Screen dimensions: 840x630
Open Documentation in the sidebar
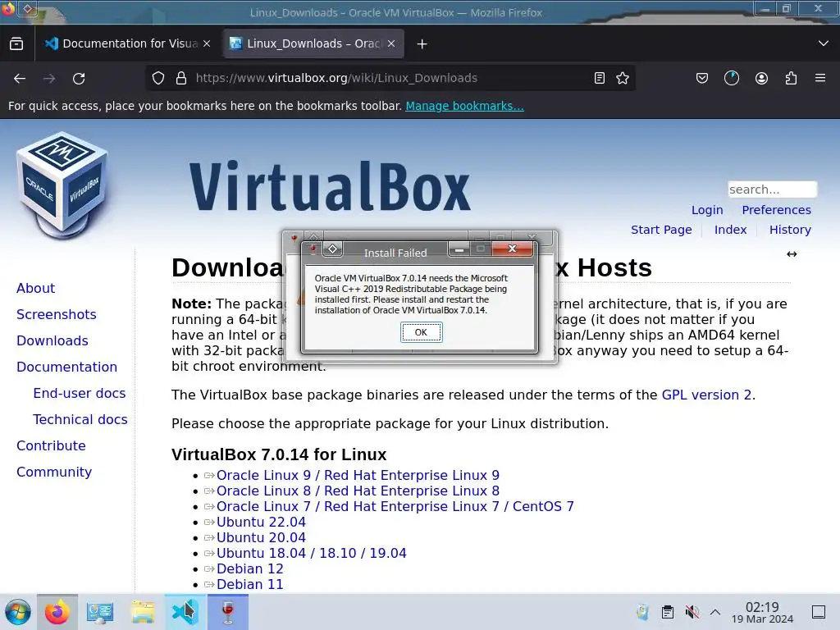coord(66,367)
